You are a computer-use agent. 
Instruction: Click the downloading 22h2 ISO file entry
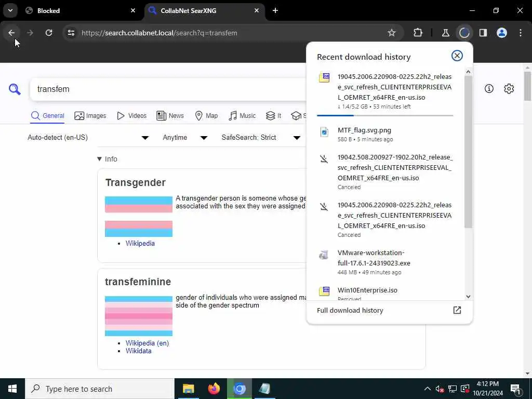[385, 91]
